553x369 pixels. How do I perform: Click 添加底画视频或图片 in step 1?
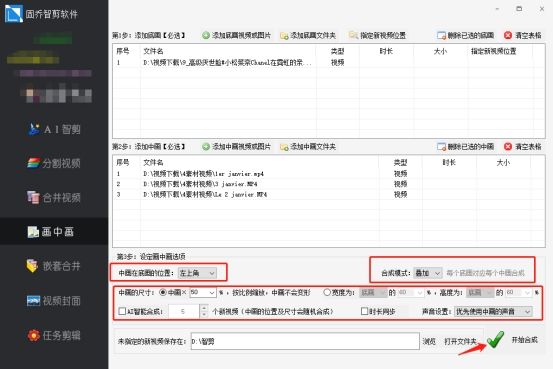coord(236,35)
